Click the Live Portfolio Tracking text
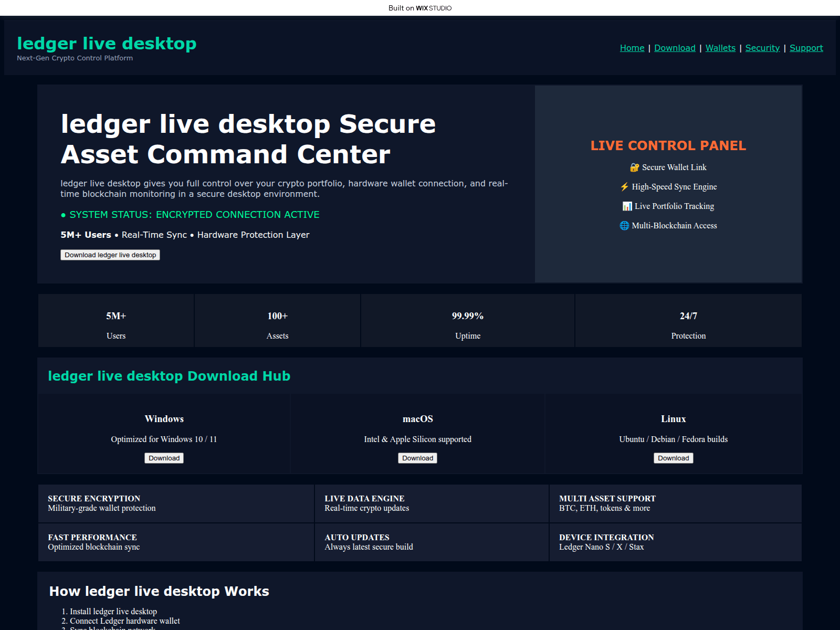This screenshot has width=840, height=630. [674, 206]
